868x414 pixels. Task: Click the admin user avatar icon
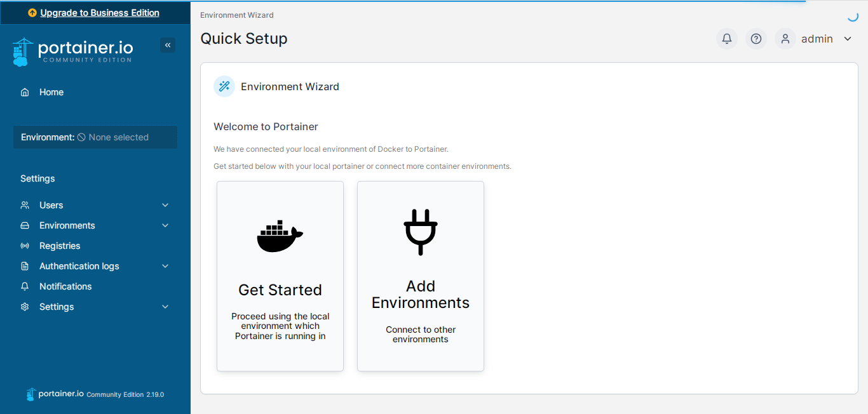(785, 39)
